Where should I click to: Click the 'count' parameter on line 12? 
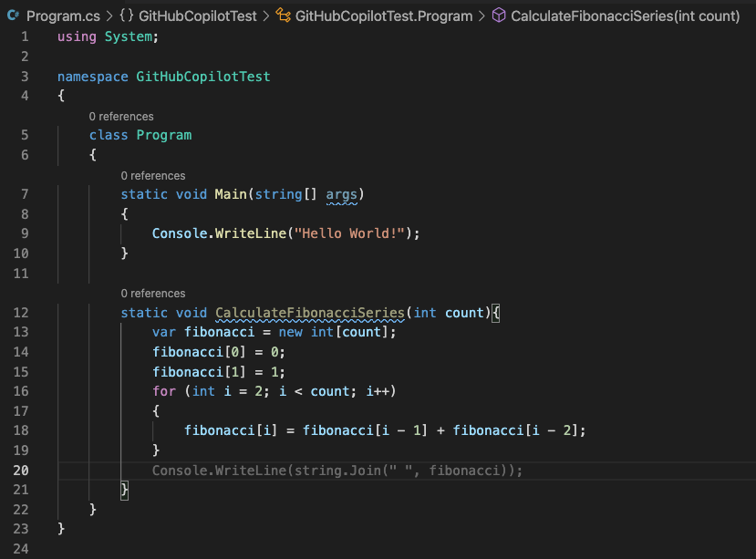click(x=464, y=313)
